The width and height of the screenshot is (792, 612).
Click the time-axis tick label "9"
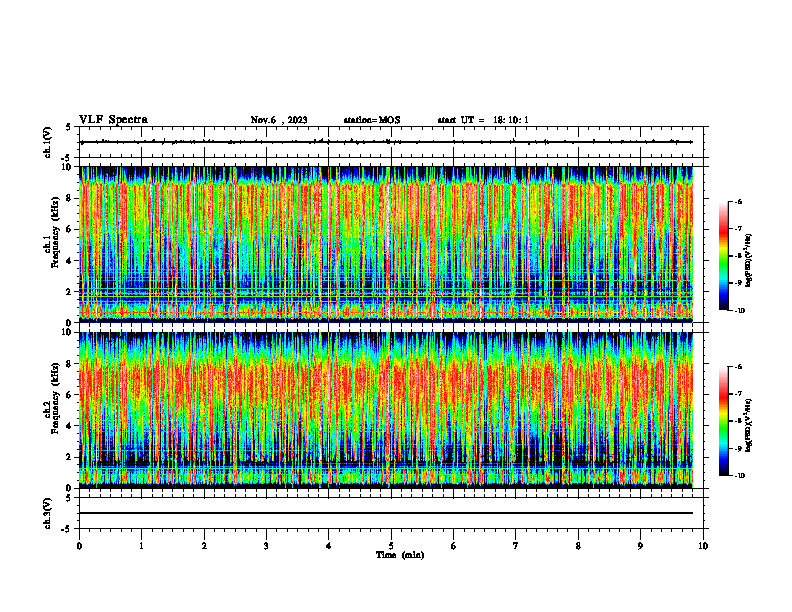point(640,546)
